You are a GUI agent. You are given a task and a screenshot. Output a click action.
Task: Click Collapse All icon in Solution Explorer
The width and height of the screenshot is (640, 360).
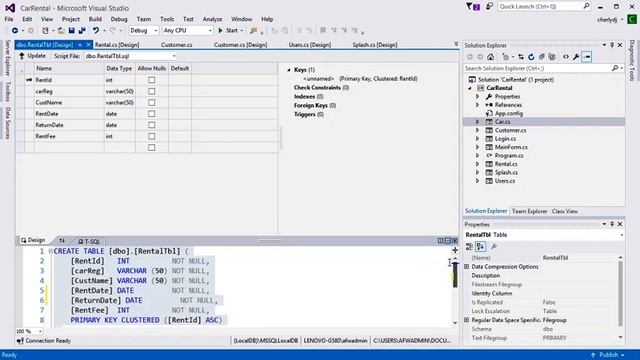[x=542, y=57]
